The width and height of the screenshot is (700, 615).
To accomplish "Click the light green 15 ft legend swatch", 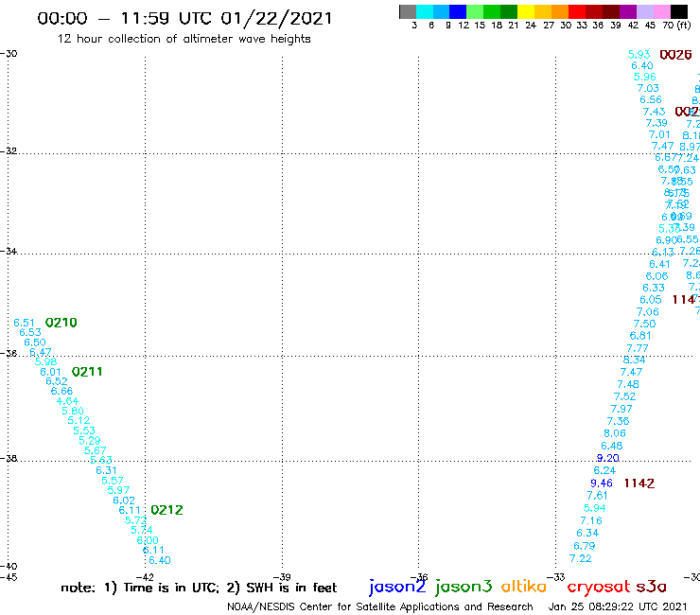I will pyautogui.click(x=475, y=11).
